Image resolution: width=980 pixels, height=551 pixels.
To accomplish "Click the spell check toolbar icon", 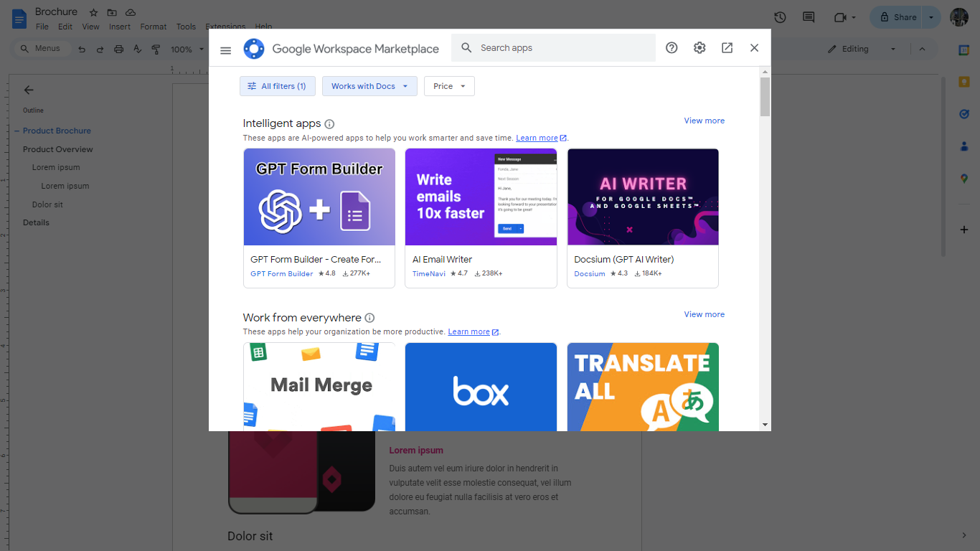I will [137, 50].
